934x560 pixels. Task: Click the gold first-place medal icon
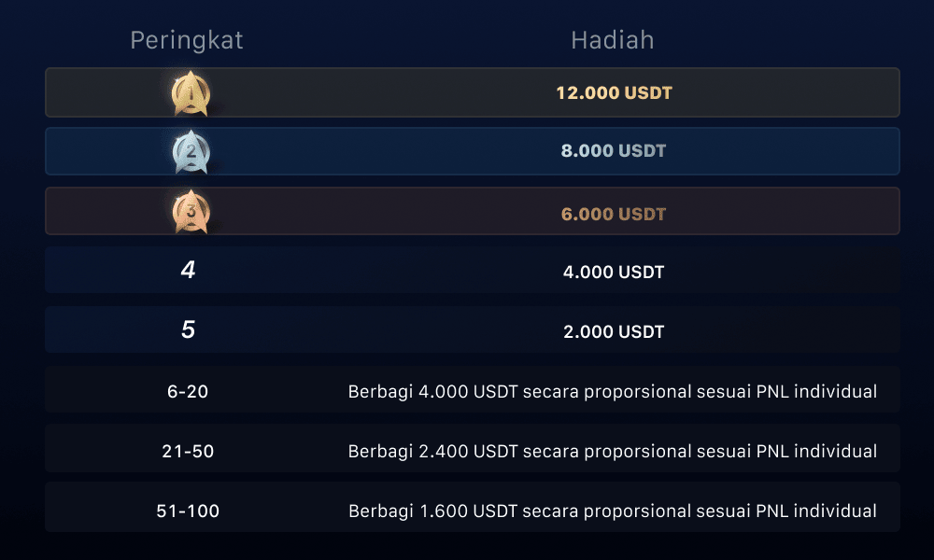pyautogui.click(x=191, y=93)
